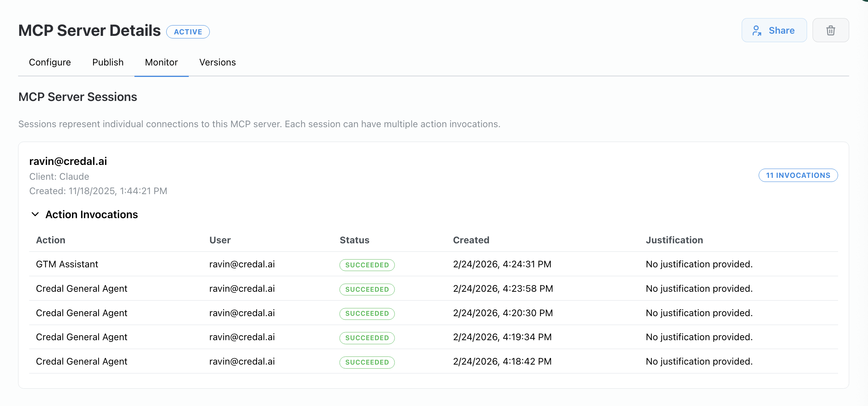Click the Justification column header
Viewport: 868px width, 406px height.
pyautogui.click(x=674, y=240)
